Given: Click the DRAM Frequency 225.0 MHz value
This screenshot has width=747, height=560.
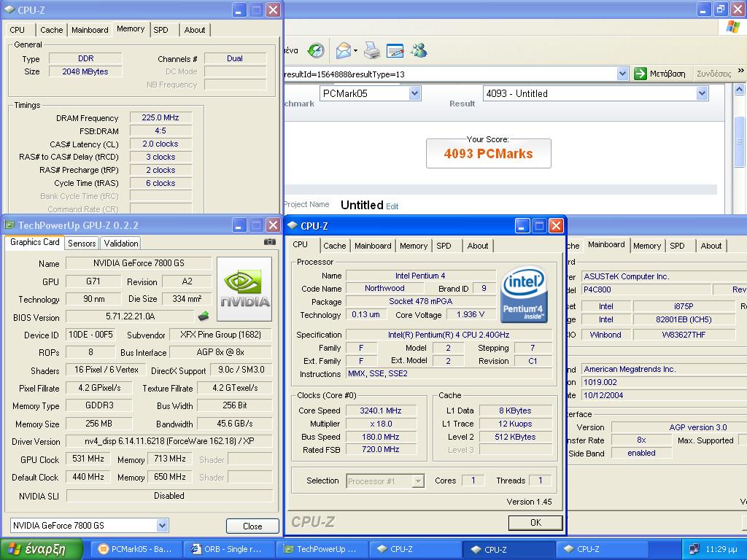Looking at the screenshot, I should click(160, 117).
